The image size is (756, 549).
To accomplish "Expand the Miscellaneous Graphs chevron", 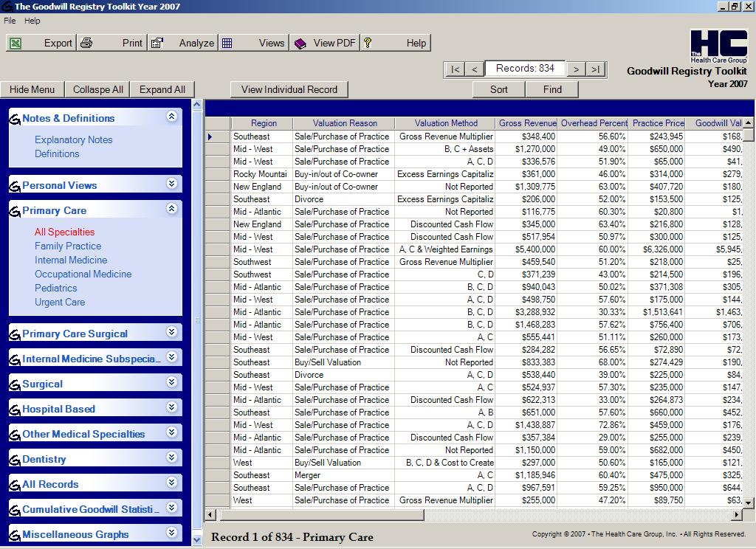I will tap(171, 532).
